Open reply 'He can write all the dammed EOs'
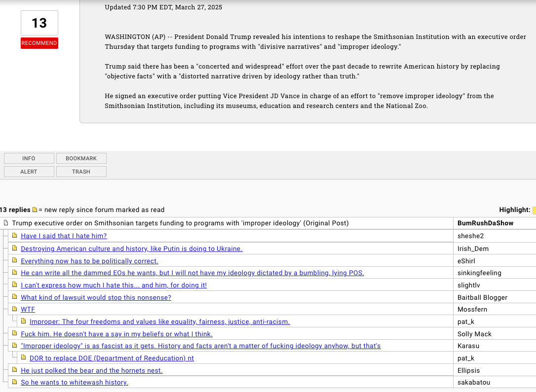 click(x=192, y=273)
